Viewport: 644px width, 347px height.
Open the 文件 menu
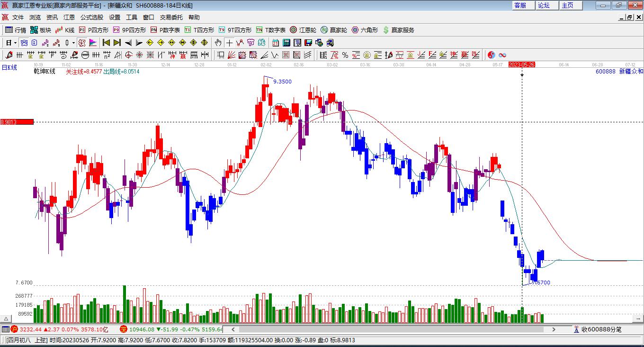[18, 18]
